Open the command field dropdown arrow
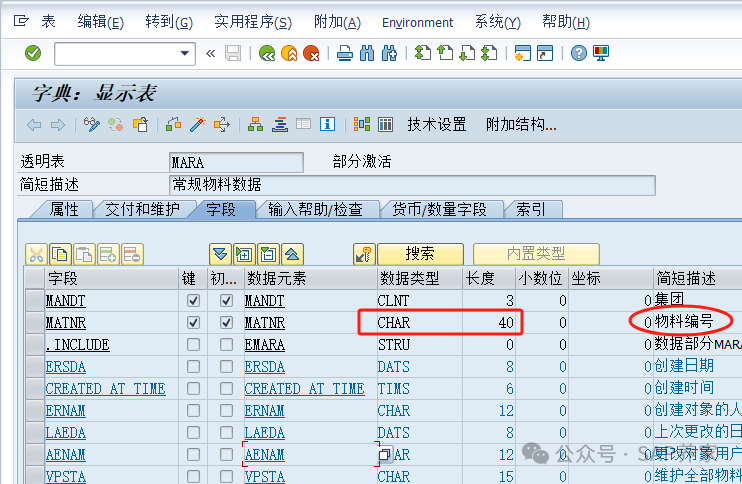This screenshot has height=484, width=742. pyautogui.click(x=185, y=53)
